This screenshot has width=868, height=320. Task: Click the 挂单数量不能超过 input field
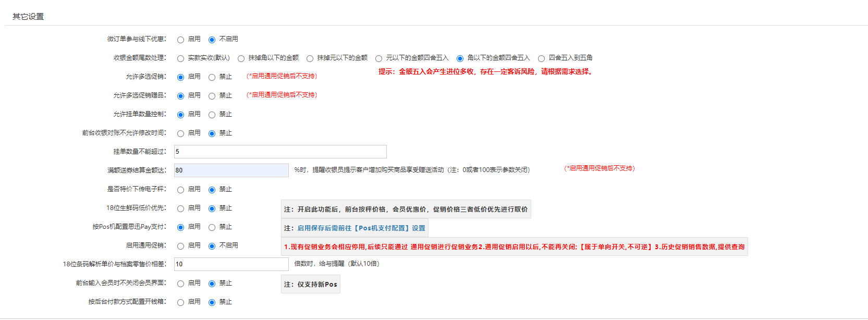tap(280, 152)
